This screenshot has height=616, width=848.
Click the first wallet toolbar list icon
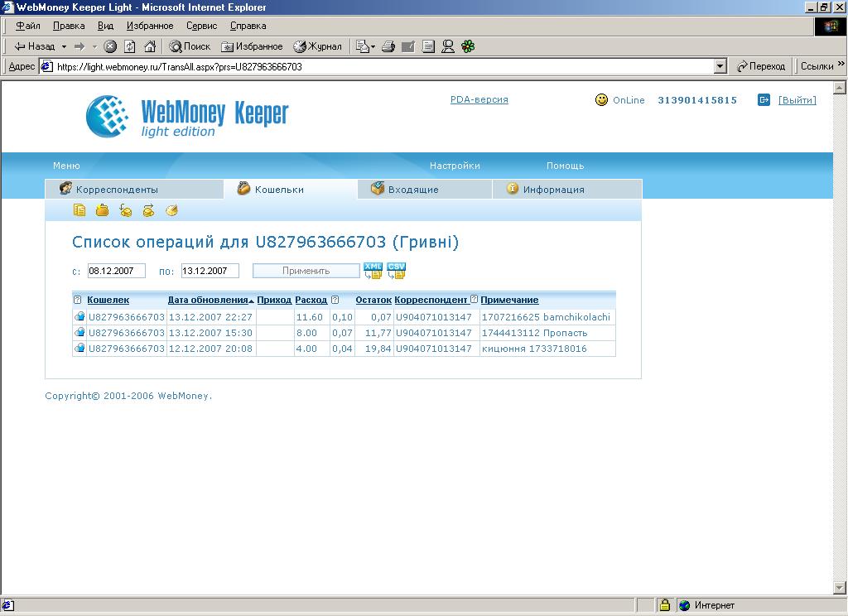[x=79, y=210]
